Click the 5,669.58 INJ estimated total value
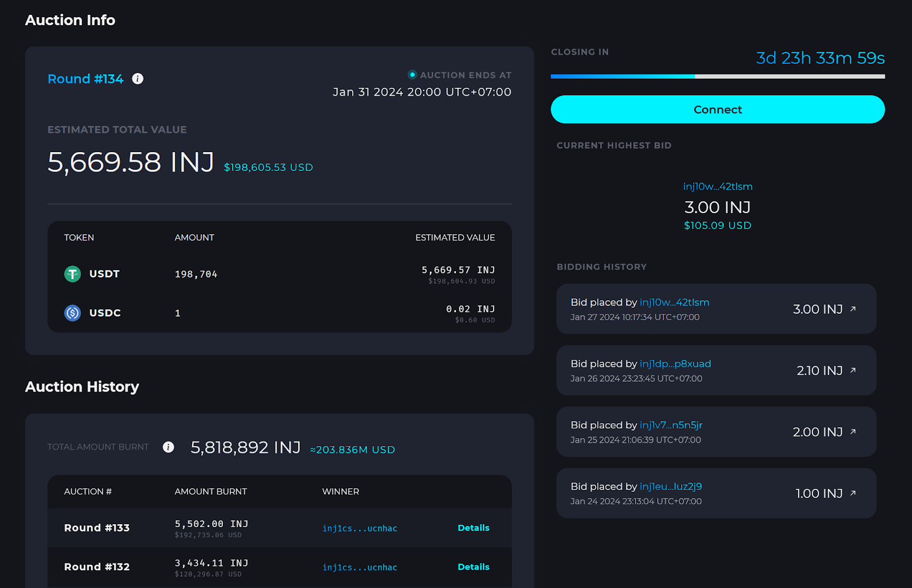Viewport: 912px width, 588px height. tap(131, 162)
